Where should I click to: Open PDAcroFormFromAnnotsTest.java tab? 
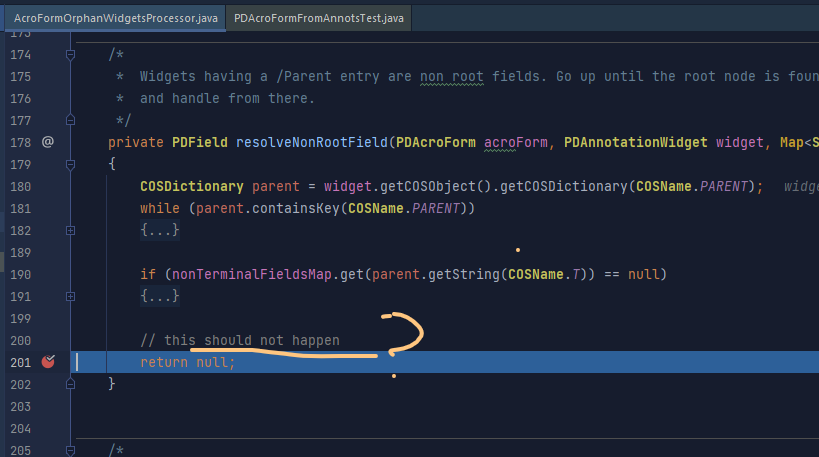pos(319,18)
